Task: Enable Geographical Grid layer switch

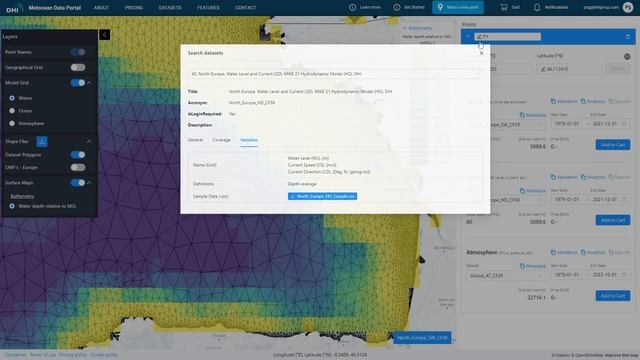Action: 78,67
